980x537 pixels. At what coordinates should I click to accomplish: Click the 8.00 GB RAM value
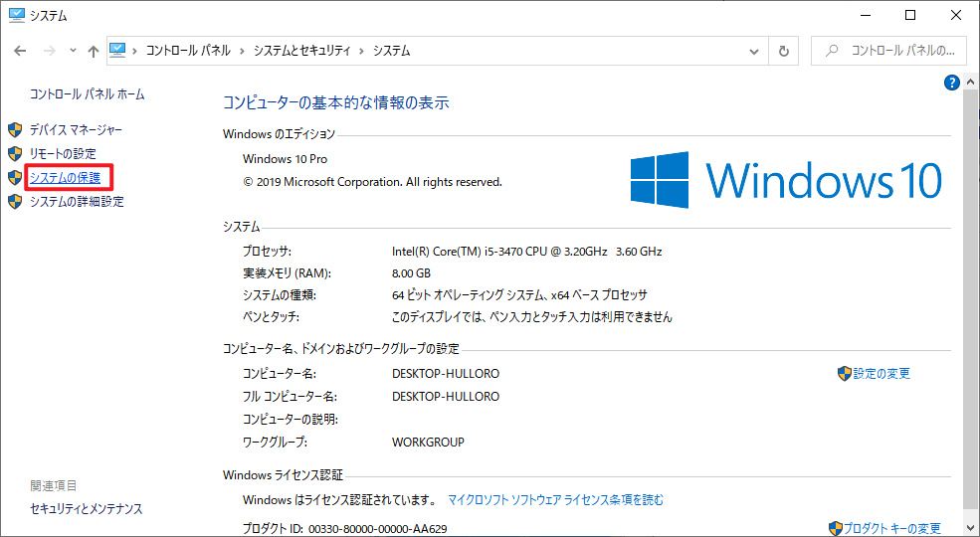pyautogui.click(x=411, y=272)
